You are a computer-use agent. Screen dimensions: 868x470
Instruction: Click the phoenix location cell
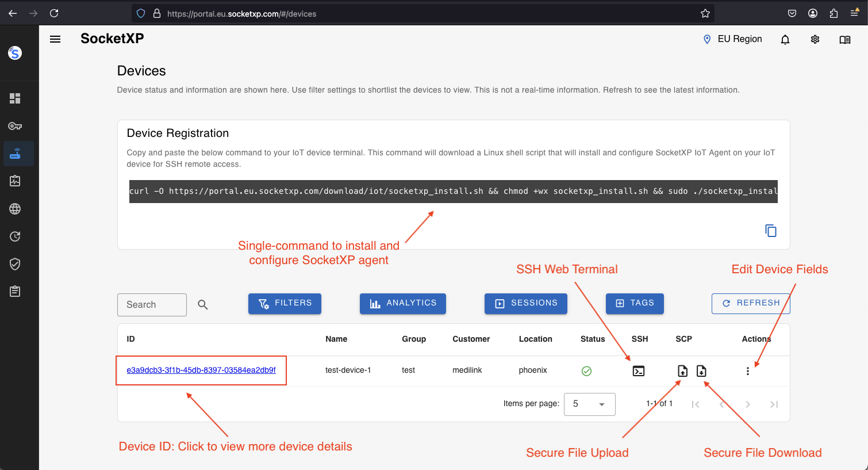[533, 370]
